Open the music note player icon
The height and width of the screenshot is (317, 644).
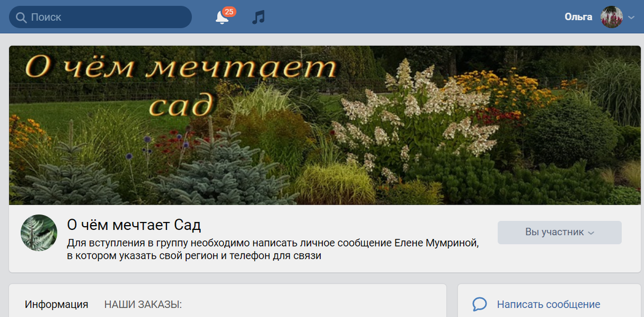[x=258, y=17]
